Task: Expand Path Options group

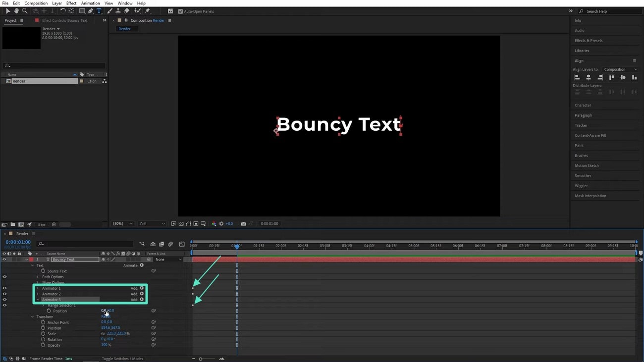Action: 38,277
